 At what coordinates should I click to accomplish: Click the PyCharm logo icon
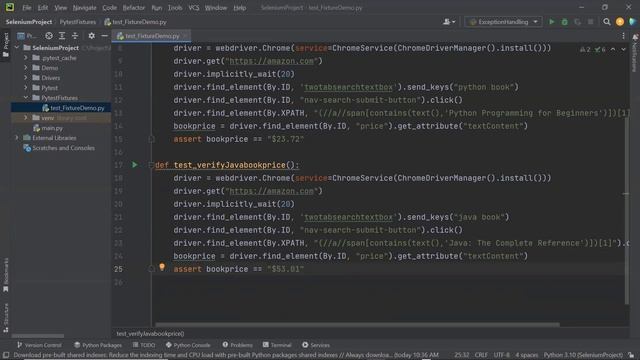point(9,7)
